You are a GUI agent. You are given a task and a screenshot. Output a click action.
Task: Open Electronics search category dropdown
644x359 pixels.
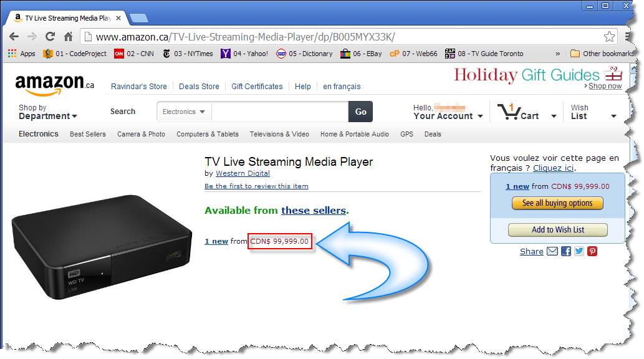pos(183,112)
